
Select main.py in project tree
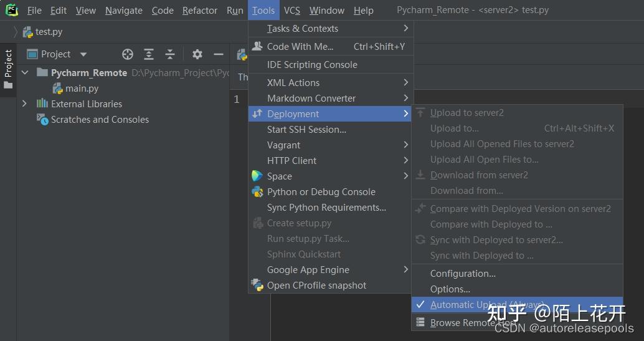pos(82,89)
